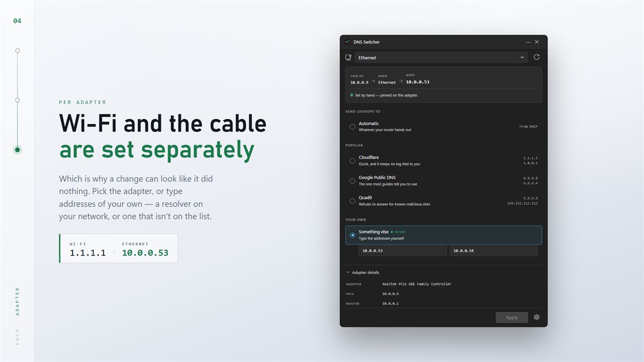Click the 8.8.8.8 address text

(530, 178)
